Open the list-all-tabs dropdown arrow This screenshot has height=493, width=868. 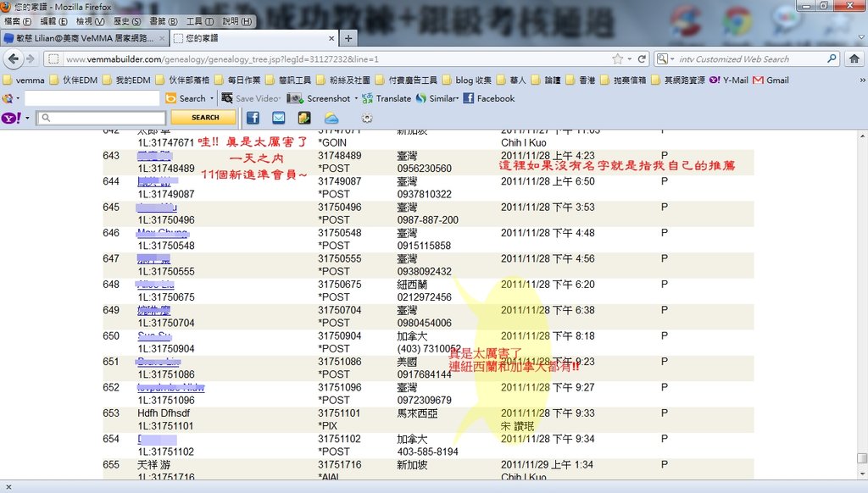pos(861,37)
